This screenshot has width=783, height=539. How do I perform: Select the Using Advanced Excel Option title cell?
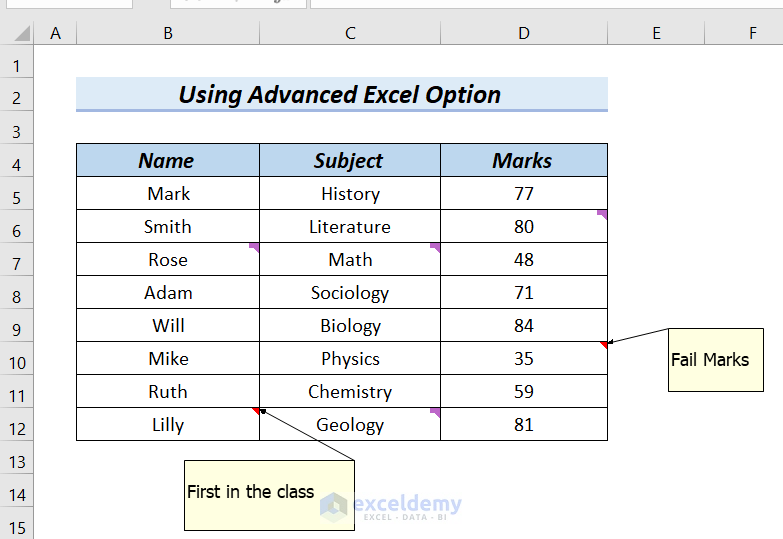pos(341,95)
